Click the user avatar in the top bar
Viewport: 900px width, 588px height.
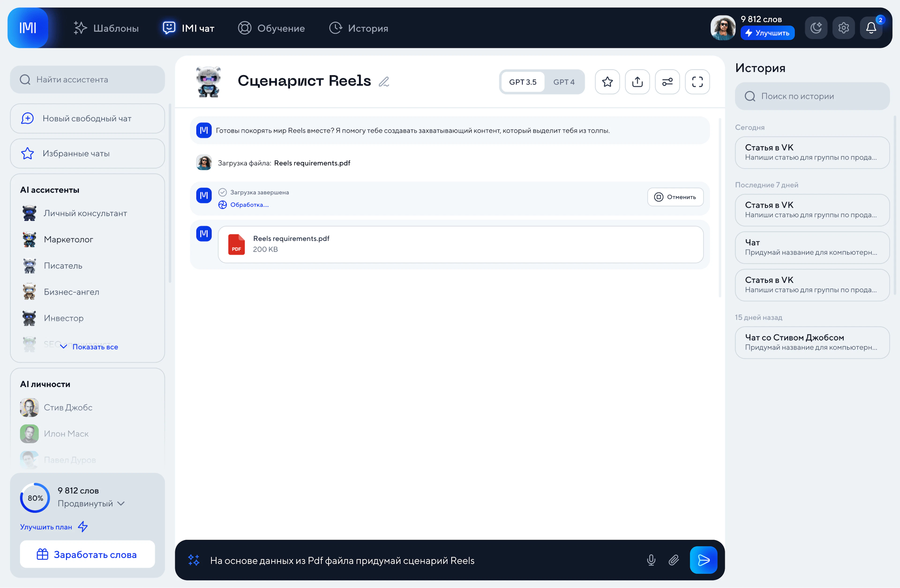pyautogui.click(x=723, y=28)
